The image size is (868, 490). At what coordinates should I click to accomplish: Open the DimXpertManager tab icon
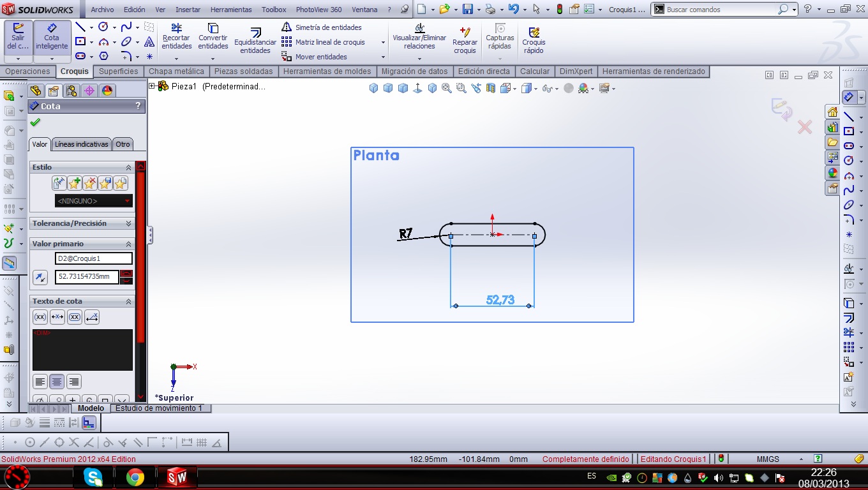tap(89, 91)
